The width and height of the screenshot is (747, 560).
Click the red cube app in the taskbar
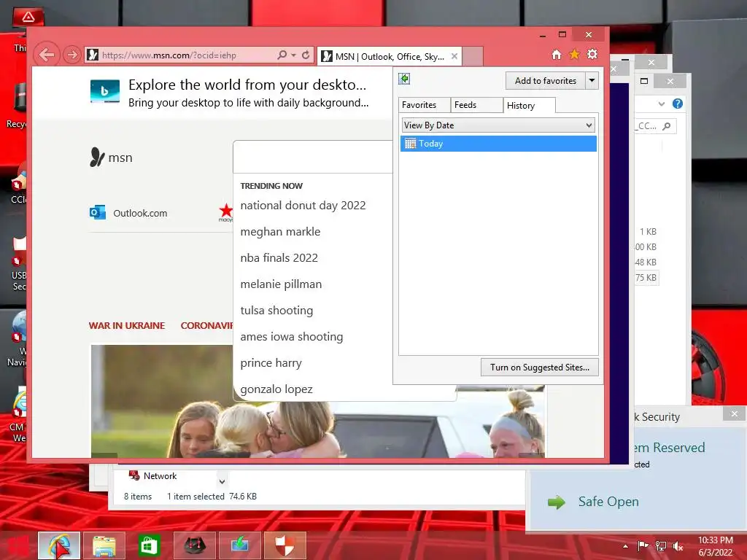[x=194, y=545]
